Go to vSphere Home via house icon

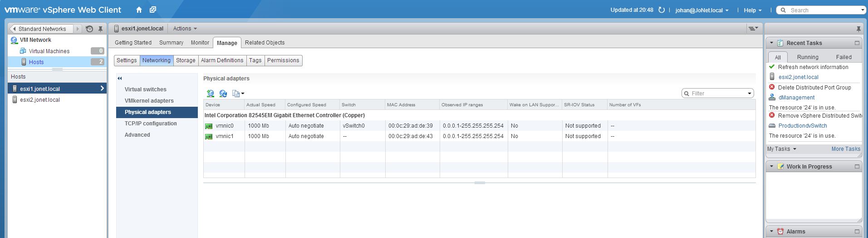(x=139, y=10)
